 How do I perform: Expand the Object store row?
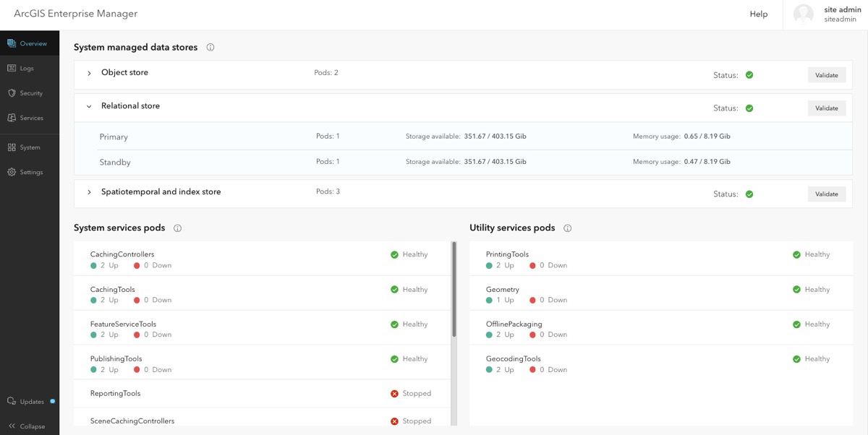(x=89, y=74)
